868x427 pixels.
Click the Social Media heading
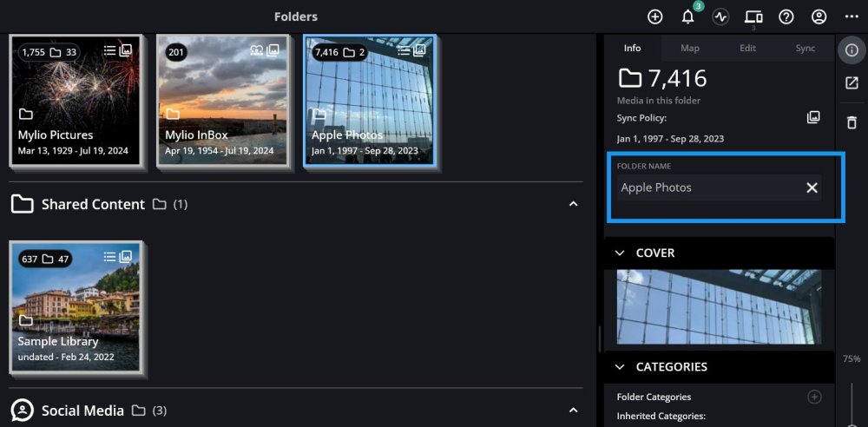tap(82, 411)
